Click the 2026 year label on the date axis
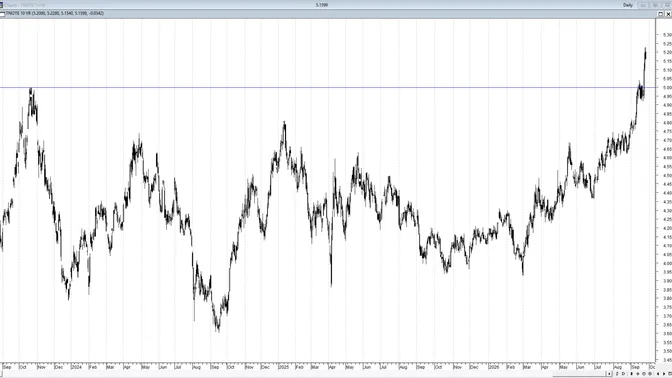This screenshot has width=672, height=378. pyautogui.click(x=494, y=367)
